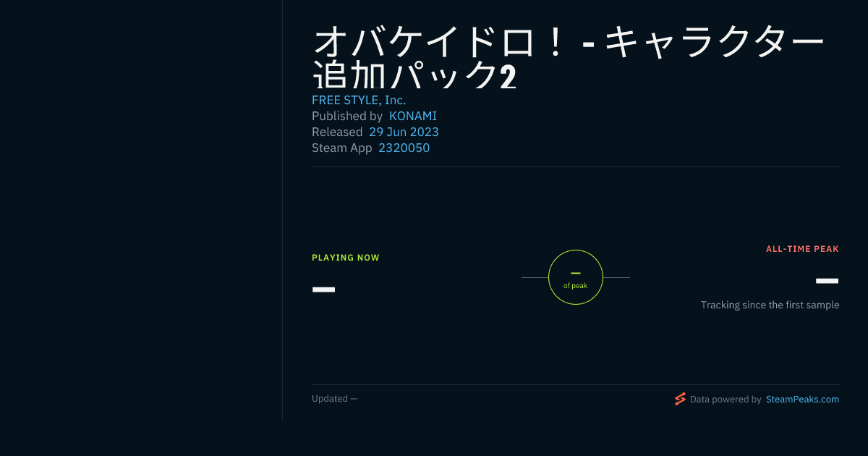Click the empty left sidebar panel
This screenshot has height=456, width=868.
[141, 210]
